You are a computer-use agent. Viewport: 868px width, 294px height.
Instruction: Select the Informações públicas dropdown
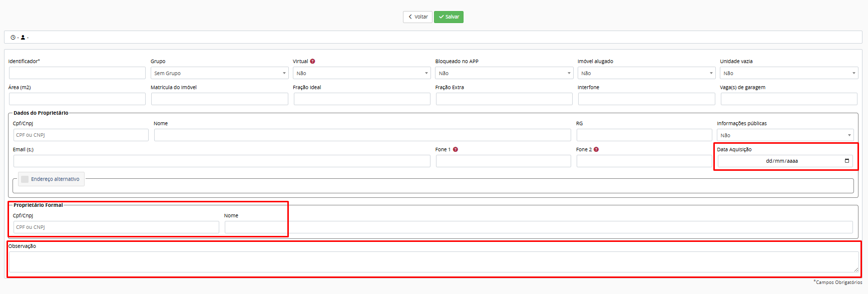coord(785,135)
